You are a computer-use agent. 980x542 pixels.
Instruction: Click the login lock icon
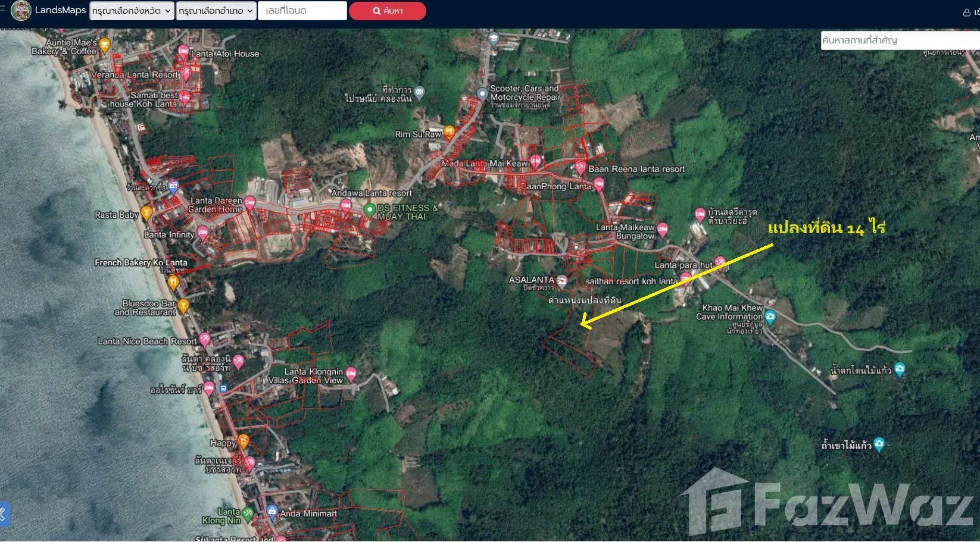967,12
